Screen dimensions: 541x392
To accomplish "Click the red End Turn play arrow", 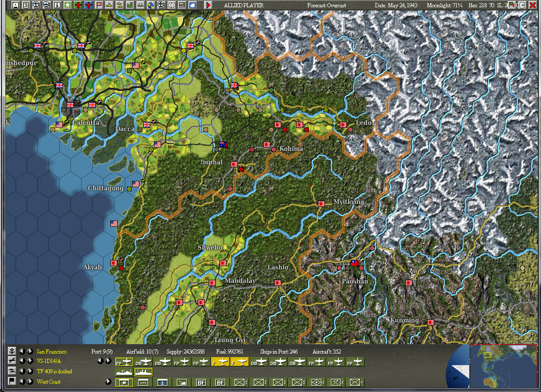I will point(208,5).
